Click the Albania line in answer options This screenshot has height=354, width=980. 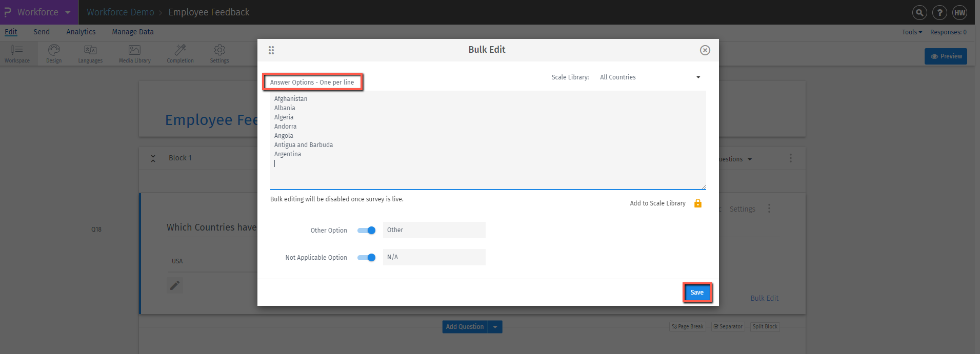coord(285,108)
